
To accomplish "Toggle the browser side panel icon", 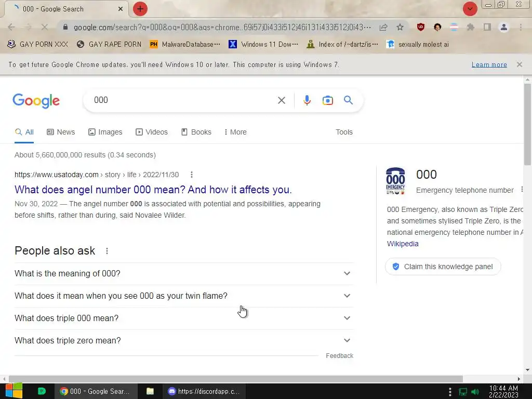I will 487,27.
